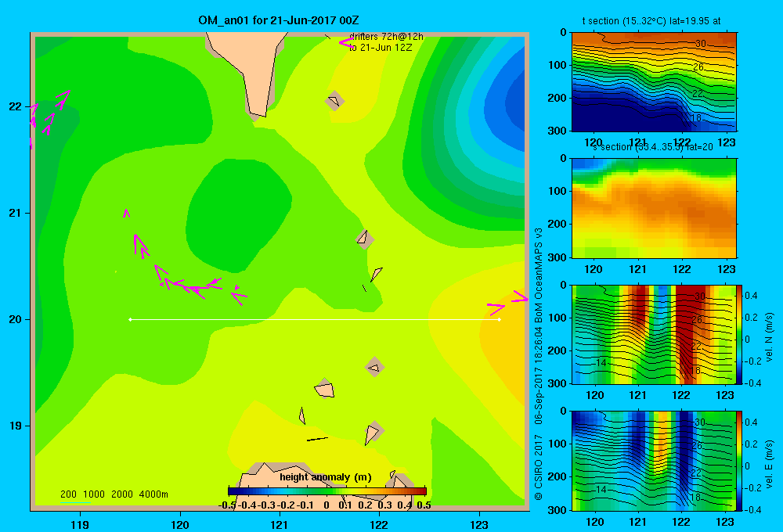Click latitude label 19 on main map axis
The image size is (783, 532).
coord(15,426)
